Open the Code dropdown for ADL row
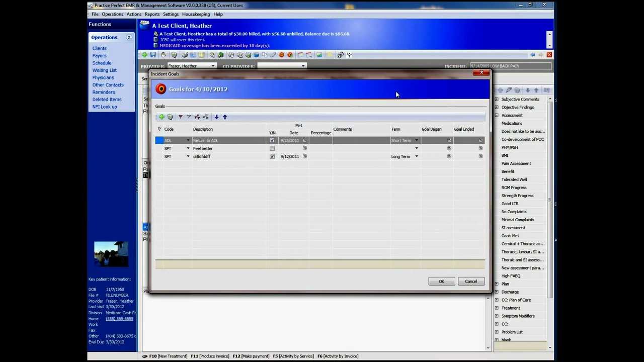Image resolution: width=644 pixels, height=362 pixels. tap(188, 140)
